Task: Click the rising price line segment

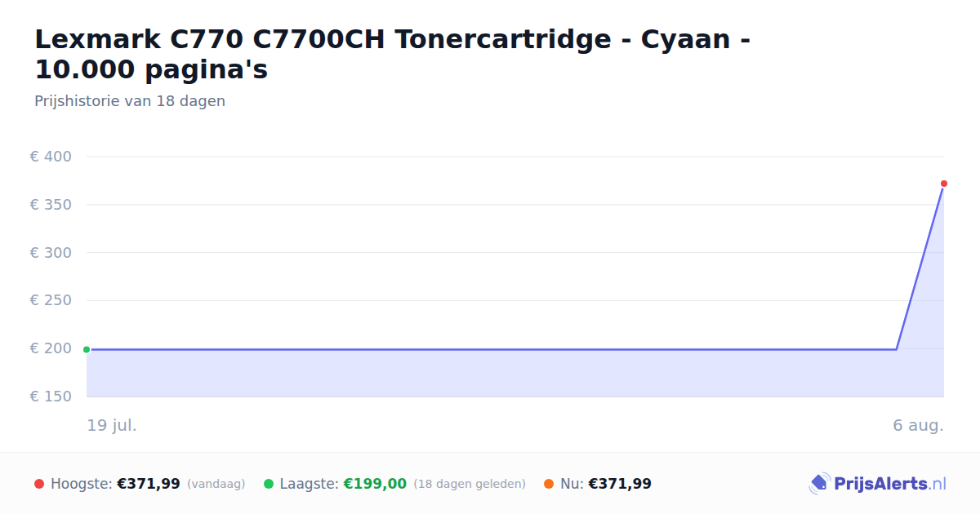Action: (x=920, y=267)
